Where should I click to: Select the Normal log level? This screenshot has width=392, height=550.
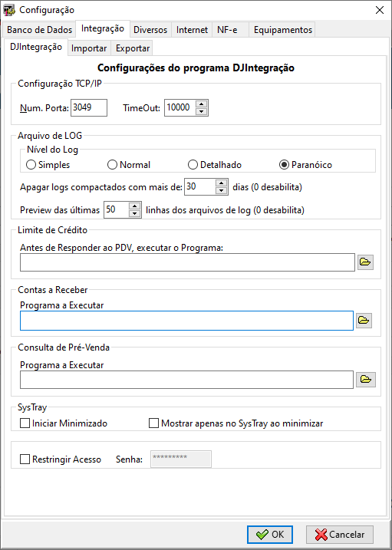pos(129,165)
